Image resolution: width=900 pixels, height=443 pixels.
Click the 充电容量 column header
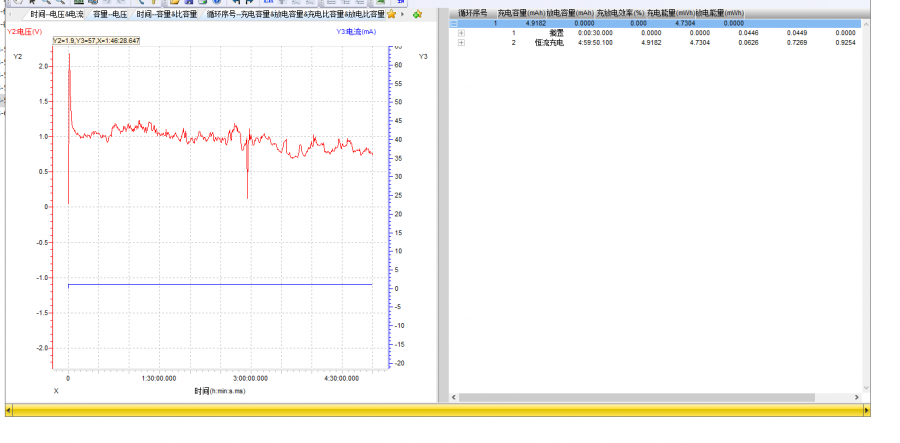pyautogui.click(x=520, y=12)
